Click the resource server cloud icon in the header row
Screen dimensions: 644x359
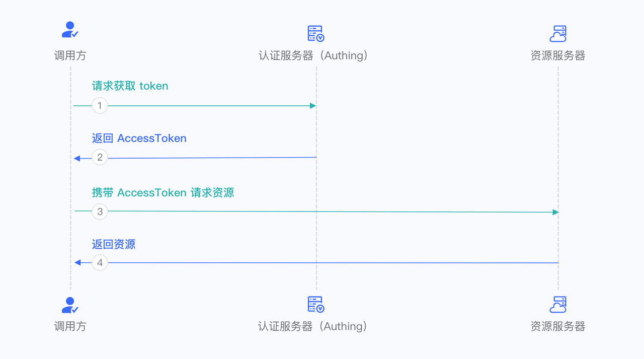tap(558, 34)
